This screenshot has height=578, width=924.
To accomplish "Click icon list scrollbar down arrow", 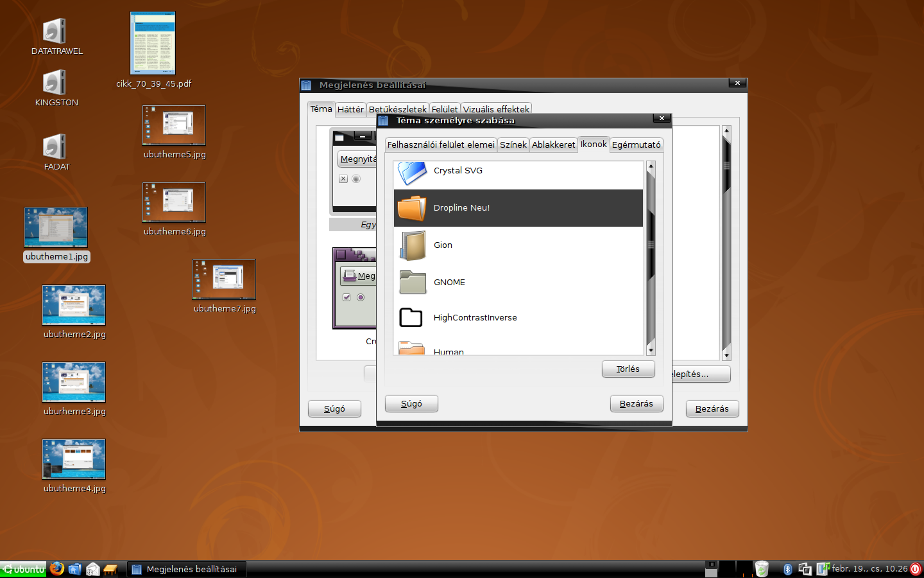I will pos(651,350).
